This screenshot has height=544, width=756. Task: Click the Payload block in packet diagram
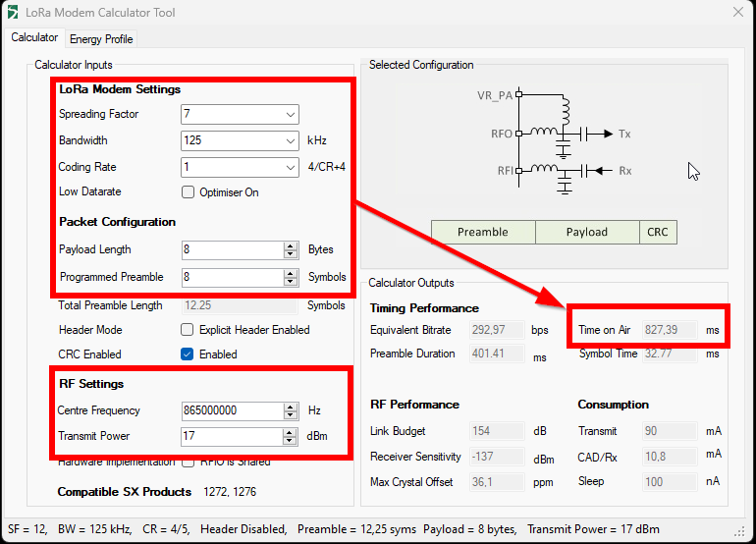[x=587, y=233]
